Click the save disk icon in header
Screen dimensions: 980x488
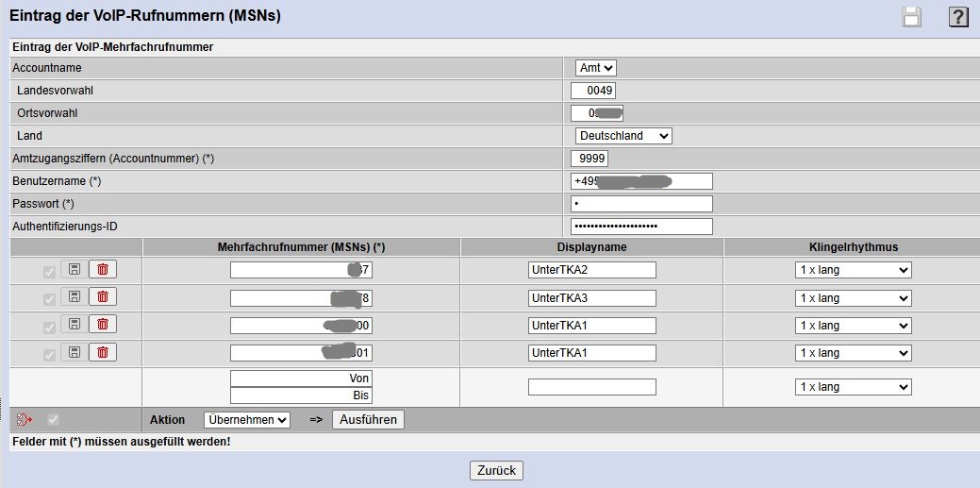point(911,16)
